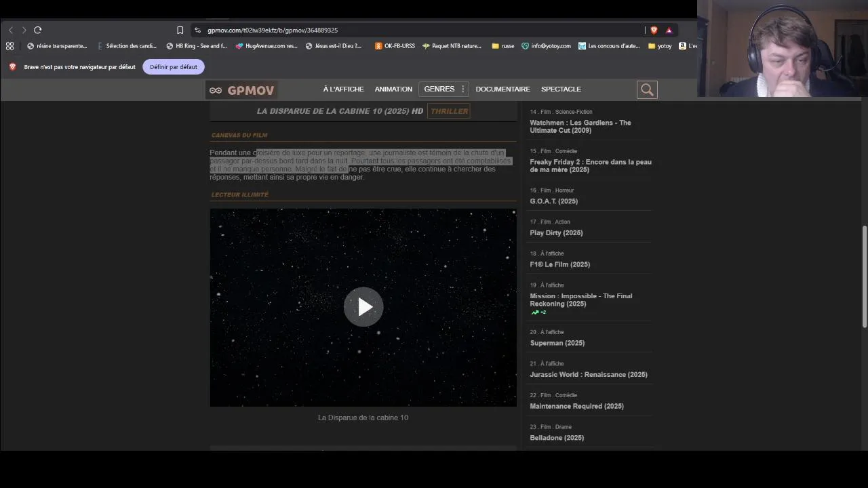Open the 'yotoy' bookmarks folder

660,46
